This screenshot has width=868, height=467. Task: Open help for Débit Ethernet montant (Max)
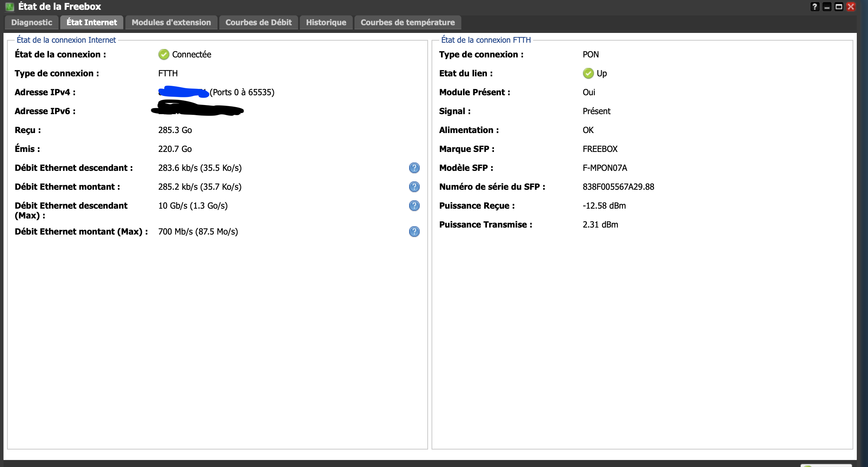414,232
